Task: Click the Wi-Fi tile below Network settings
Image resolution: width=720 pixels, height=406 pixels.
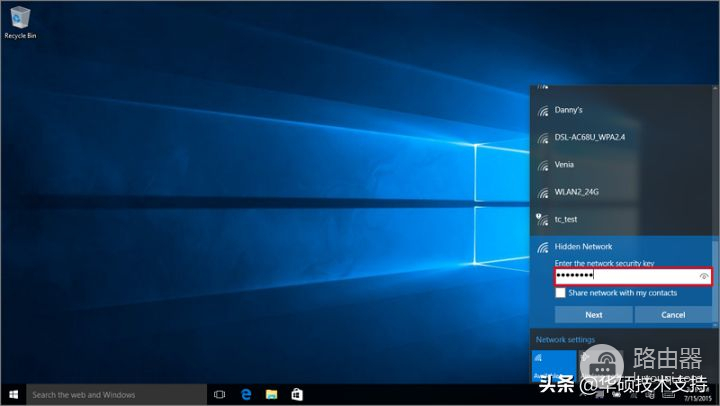Action: [555, 365]
